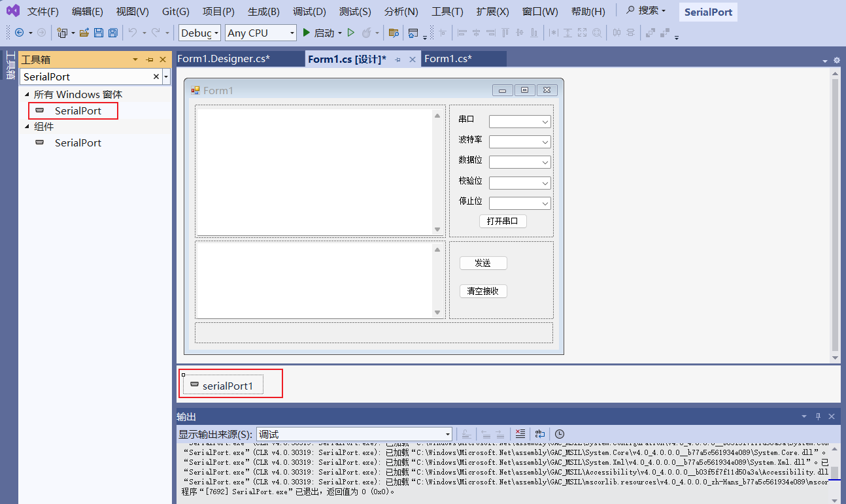The width and height of the screenshot is (846, 504).
Task: Start debugging with the 启动 button
Action: click(x=318, y=33)
